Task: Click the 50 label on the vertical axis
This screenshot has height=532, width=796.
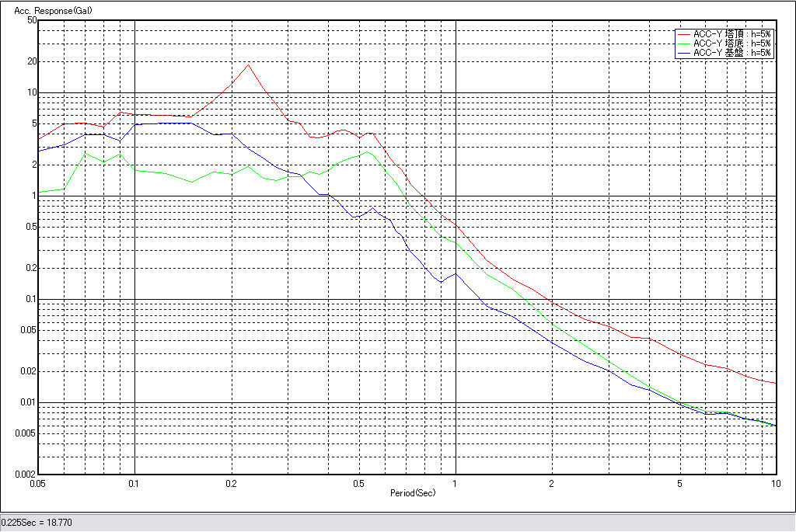Action: [x=32, y=20]
